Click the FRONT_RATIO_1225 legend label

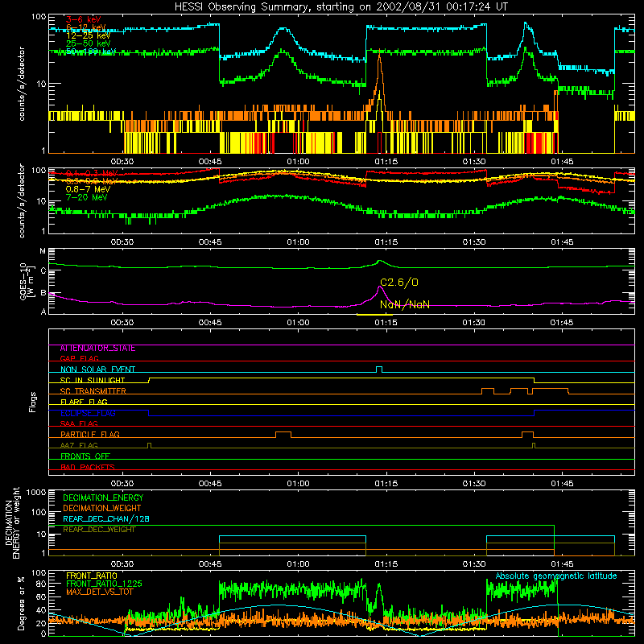click(x=104, y=584)
